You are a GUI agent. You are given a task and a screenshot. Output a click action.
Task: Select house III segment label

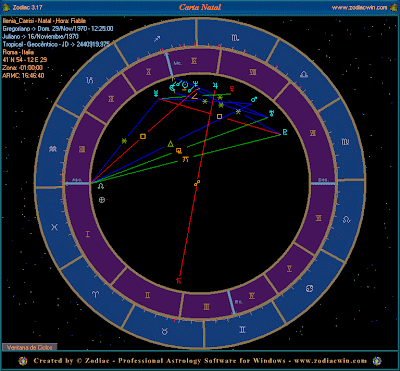coord(207,306)
